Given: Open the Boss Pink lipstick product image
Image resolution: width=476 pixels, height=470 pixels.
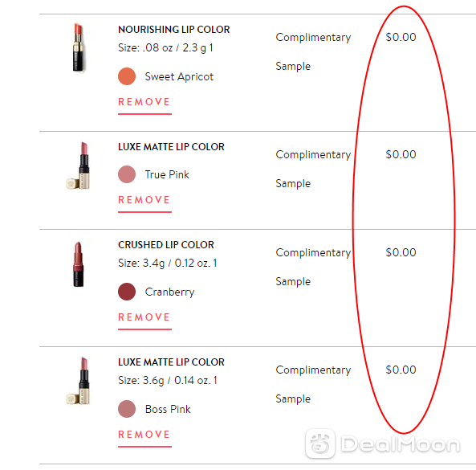Looking at the screenshot, I should (79, 381).
